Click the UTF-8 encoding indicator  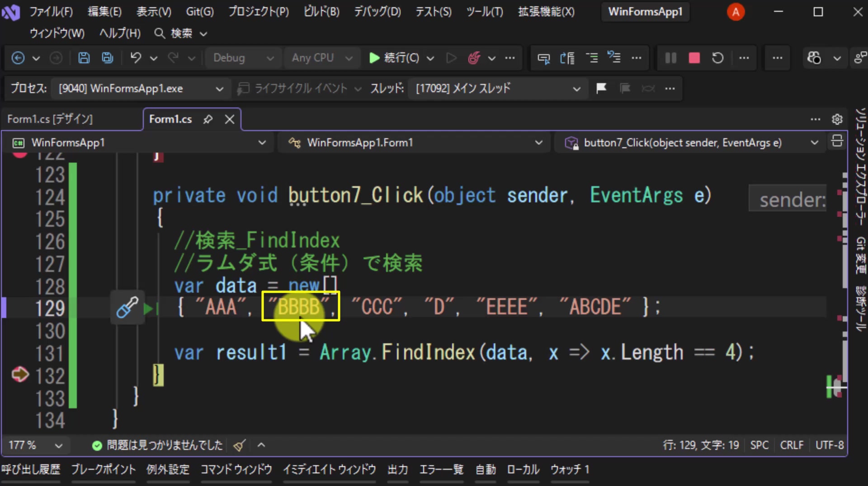pos(830,445)
